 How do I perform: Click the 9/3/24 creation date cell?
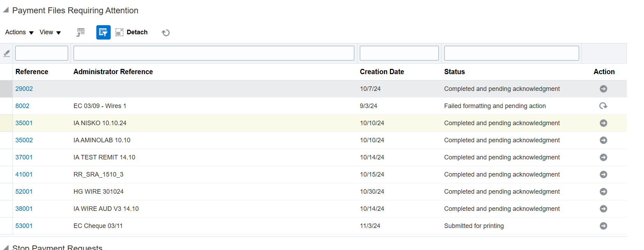pos(369,106)
